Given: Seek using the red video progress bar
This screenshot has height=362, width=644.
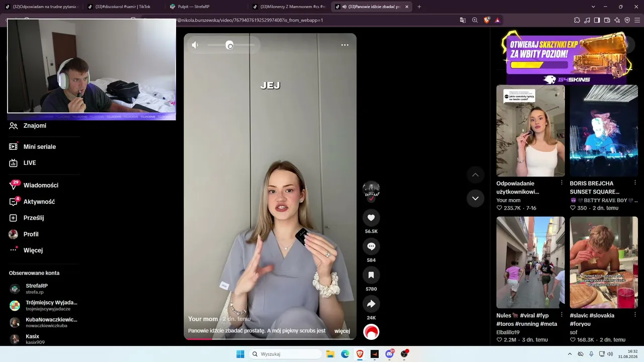Looking at the screenshot, I should click(270, 339).
